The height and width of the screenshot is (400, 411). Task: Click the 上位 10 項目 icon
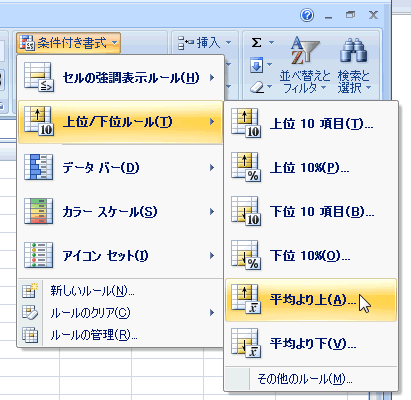(x=246, y=123)
